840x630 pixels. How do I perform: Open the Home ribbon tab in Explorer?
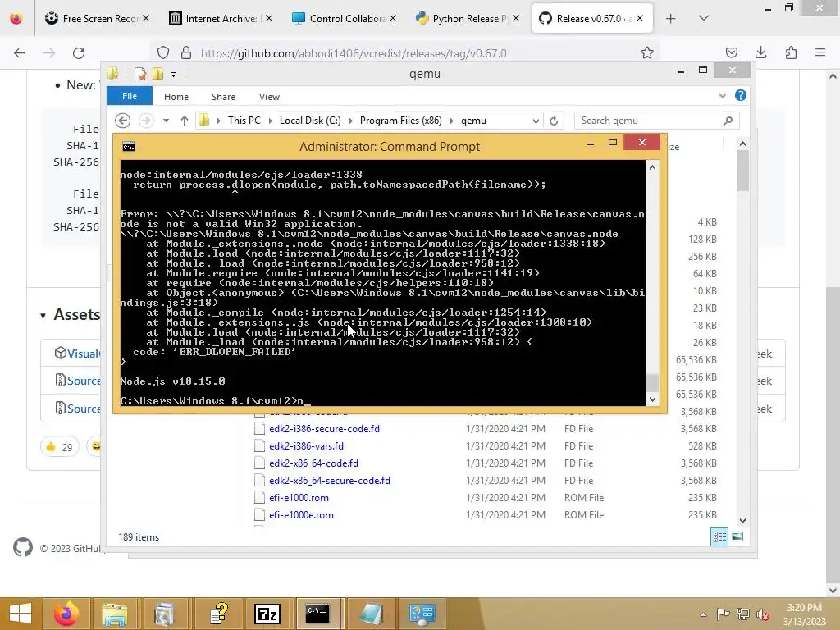click(176, 97)
